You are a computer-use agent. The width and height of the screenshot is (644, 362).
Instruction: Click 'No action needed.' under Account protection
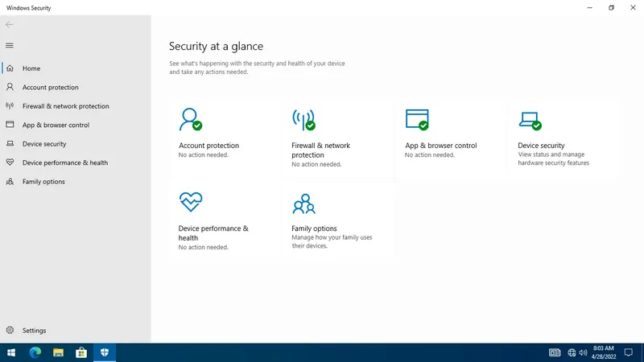(204, 154)
